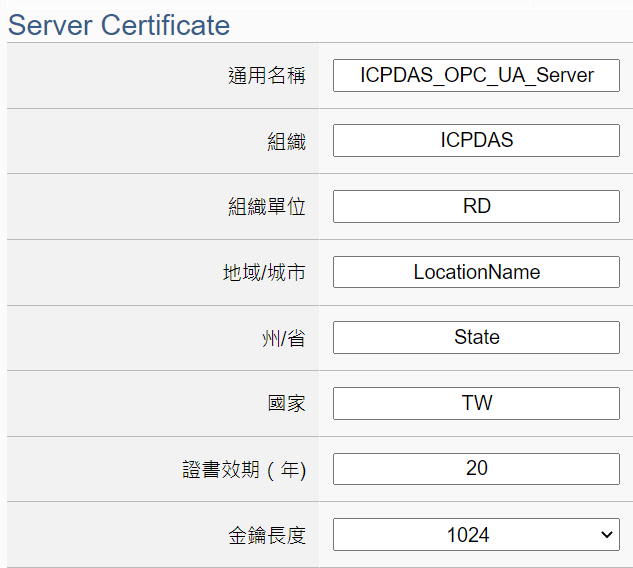
Task: Click the 國家 label
Action: coord(287,404)
